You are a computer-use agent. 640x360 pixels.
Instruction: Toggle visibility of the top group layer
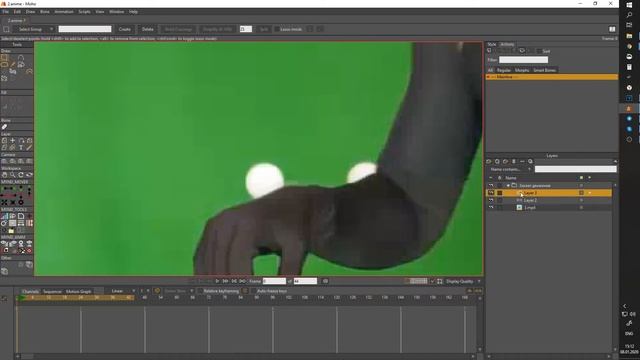click(x=491, y=186)
